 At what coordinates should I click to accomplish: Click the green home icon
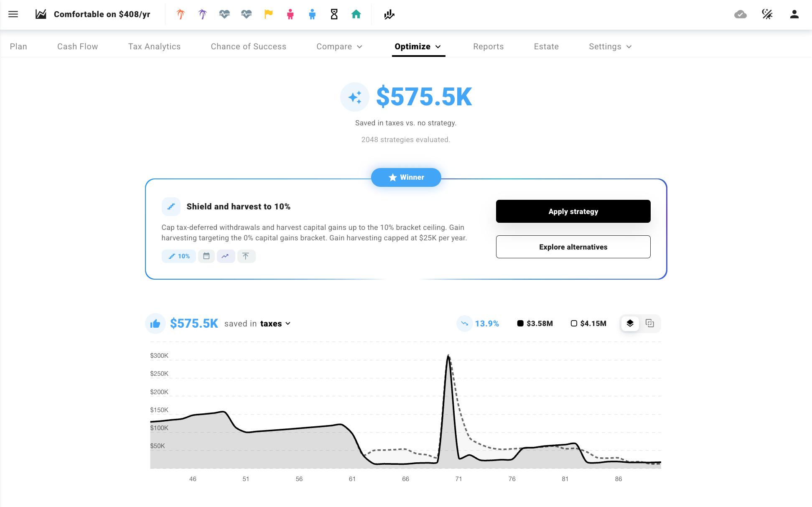pos(356,14)
